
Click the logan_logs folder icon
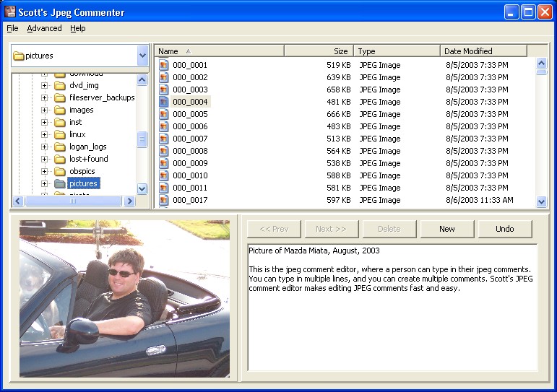pos(60,147)
